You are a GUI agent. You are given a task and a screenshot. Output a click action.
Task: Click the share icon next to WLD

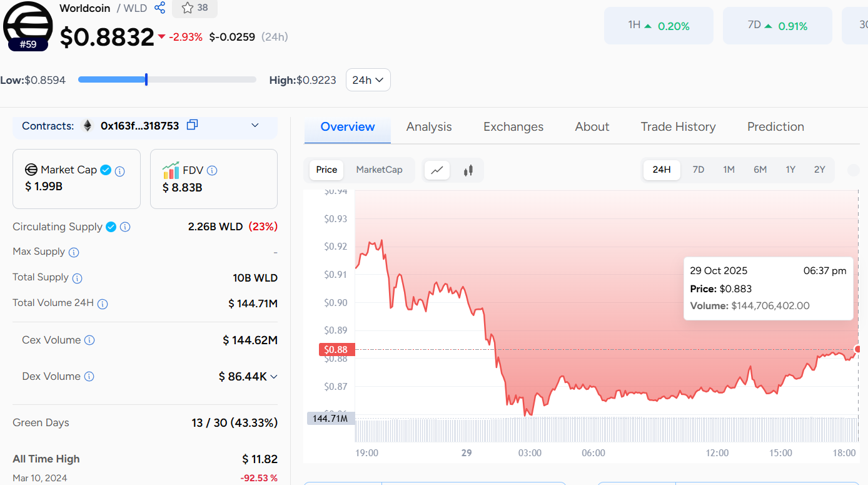[x=160, y=8]
